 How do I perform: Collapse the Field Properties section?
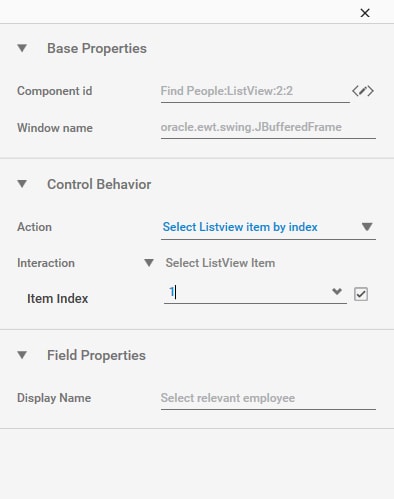point(22,355)
